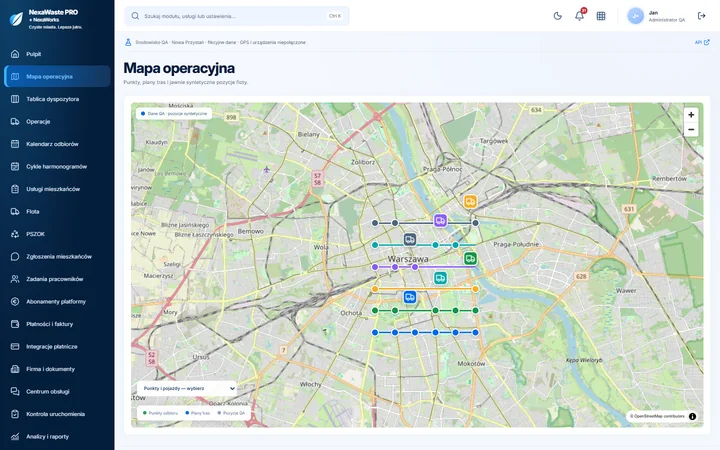Click the leftmost purple route point
Viewport: 720px width, 450px height.
click(375, 267)
